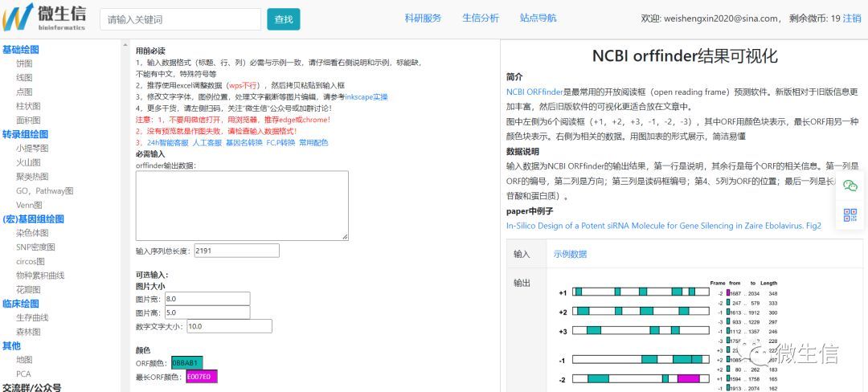Image resolution: width=868 pixels, height=392 pixels.
Task: Select 生存曲线 in the sidebar
Action: click(32, 317)
